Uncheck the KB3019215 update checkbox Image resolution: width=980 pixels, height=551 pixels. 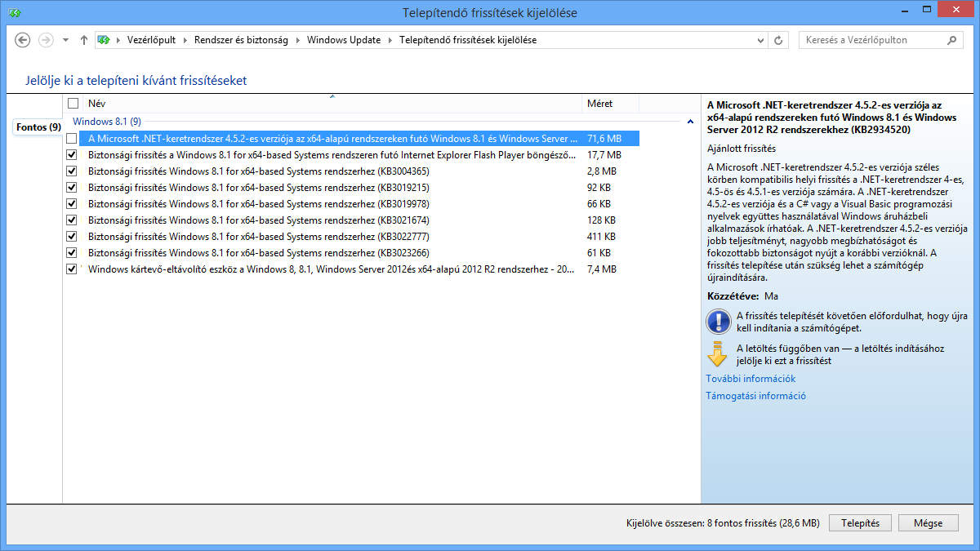(x=72, y=188)
